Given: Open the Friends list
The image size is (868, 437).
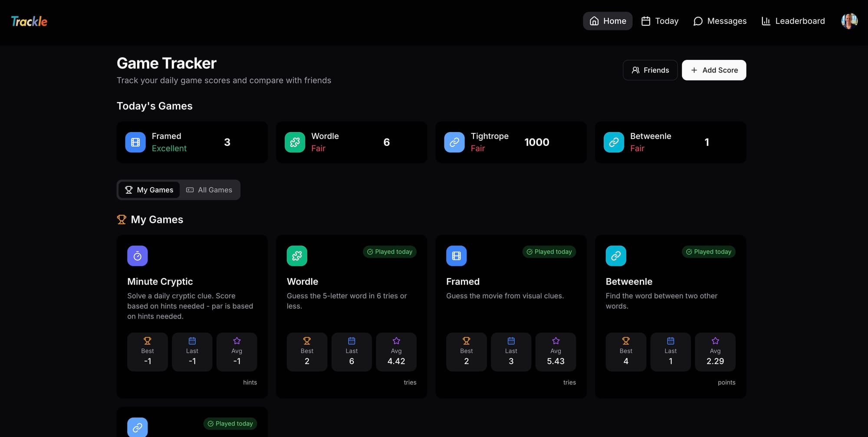Looking at the screenshot, I should (650, 70).
